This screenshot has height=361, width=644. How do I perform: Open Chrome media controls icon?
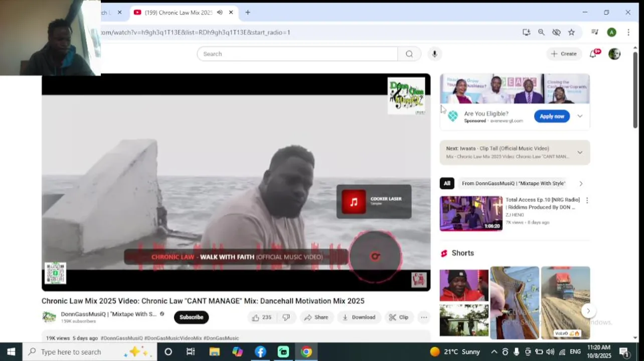pyautogui.click(x=595, y=32)
